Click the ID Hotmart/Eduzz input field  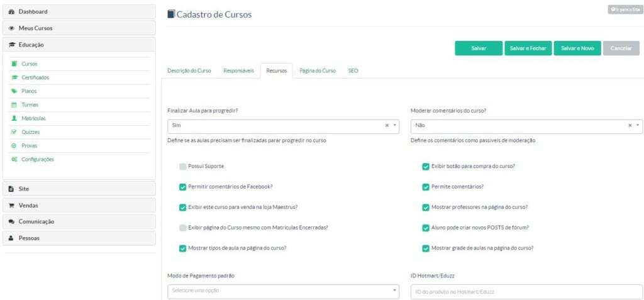click(526, 292)
